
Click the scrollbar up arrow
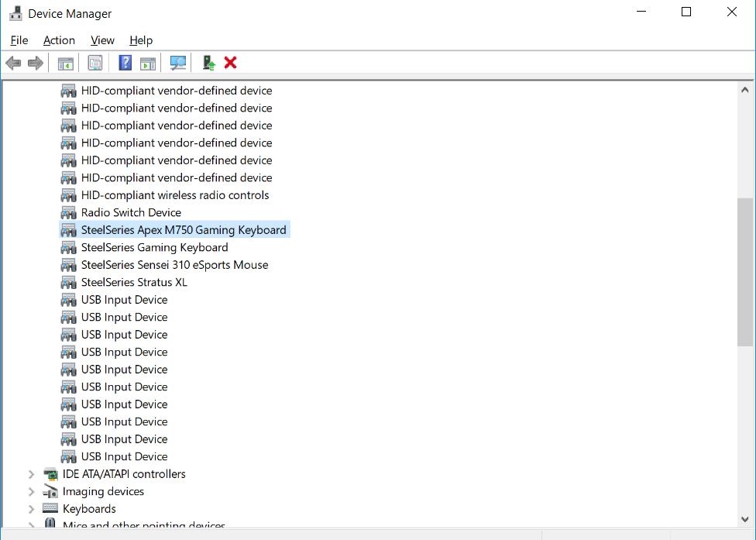745,90
